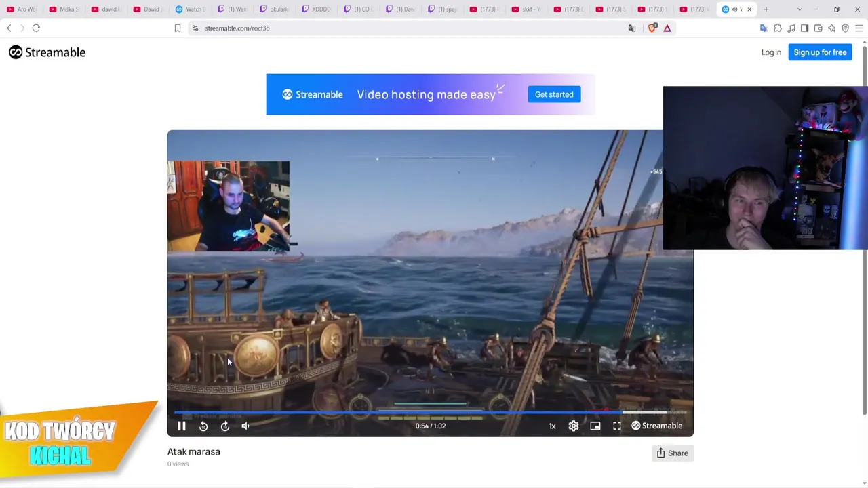Screen dimensions: 868x488
Task: Switch to the skkf YouTube tab
Action: (x=527, y=9)
